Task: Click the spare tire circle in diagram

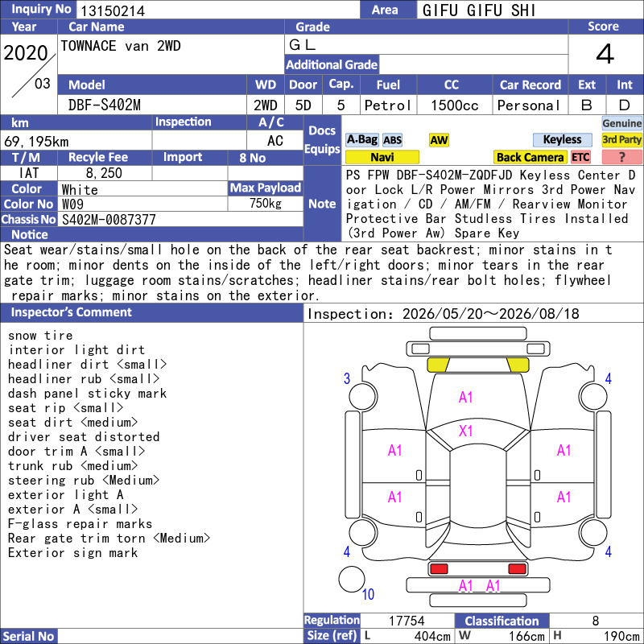Action: (351, 579)
